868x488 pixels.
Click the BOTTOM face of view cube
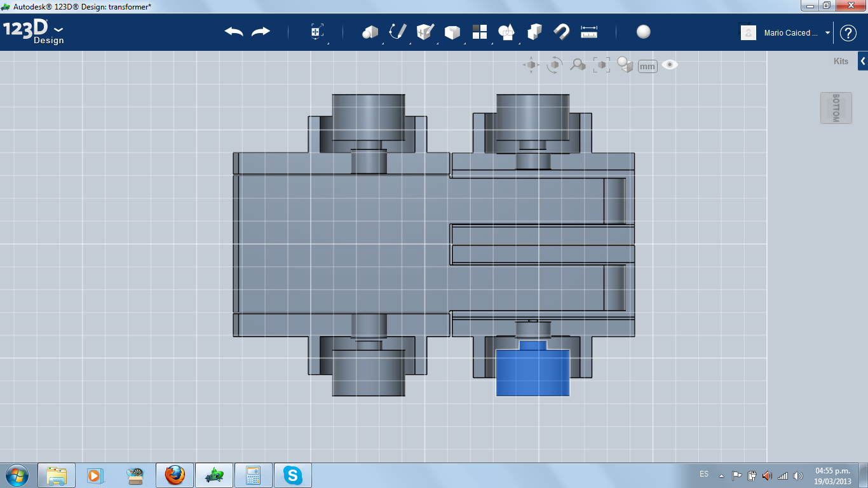[836, 108]
